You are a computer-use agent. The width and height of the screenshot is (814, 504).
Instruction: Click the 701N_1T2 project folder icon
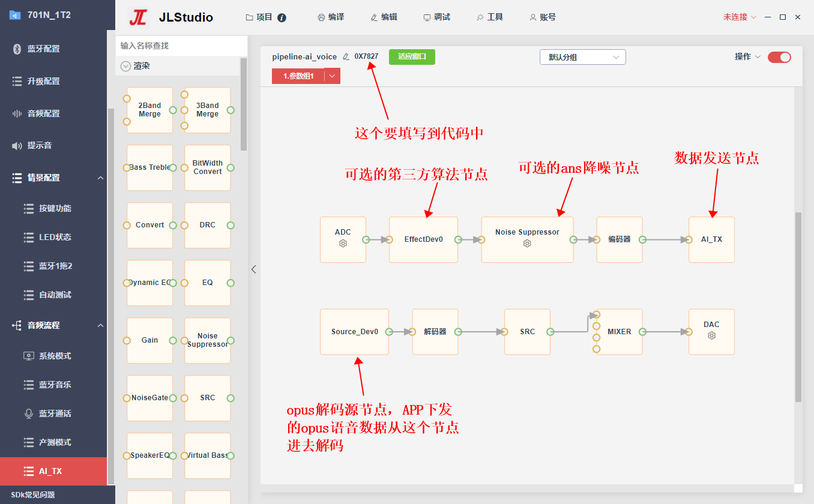coord(15,15)
